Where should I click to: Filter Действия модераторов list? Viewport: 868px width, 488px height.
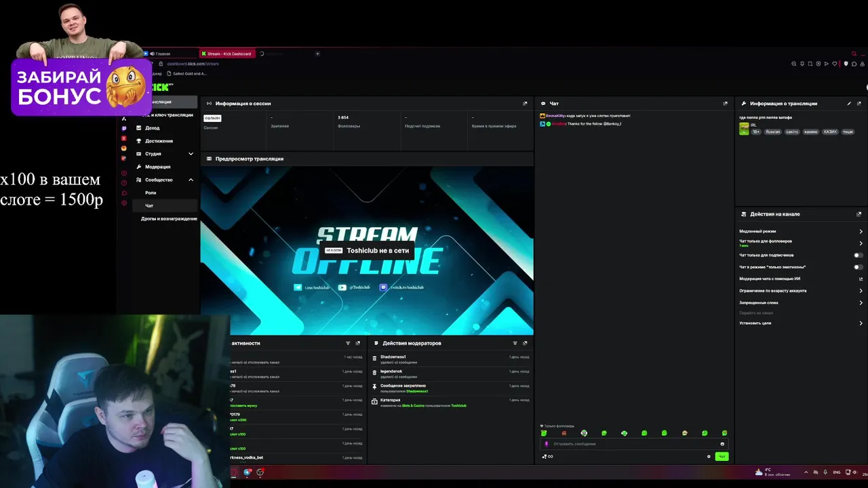[x=515, y=343]
